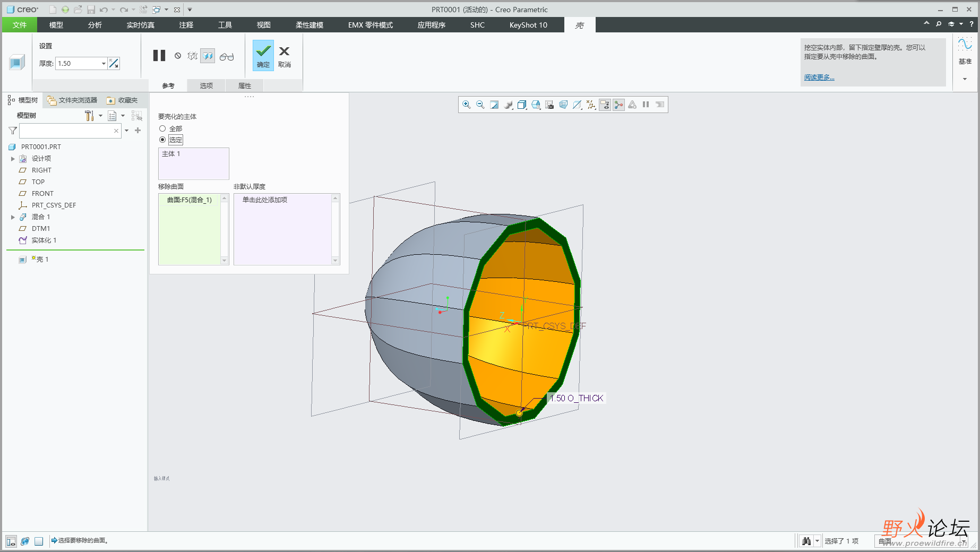Open the 阅读更多 link
Viewport: 980px width, 552px height.
click(x=819, y=77)
